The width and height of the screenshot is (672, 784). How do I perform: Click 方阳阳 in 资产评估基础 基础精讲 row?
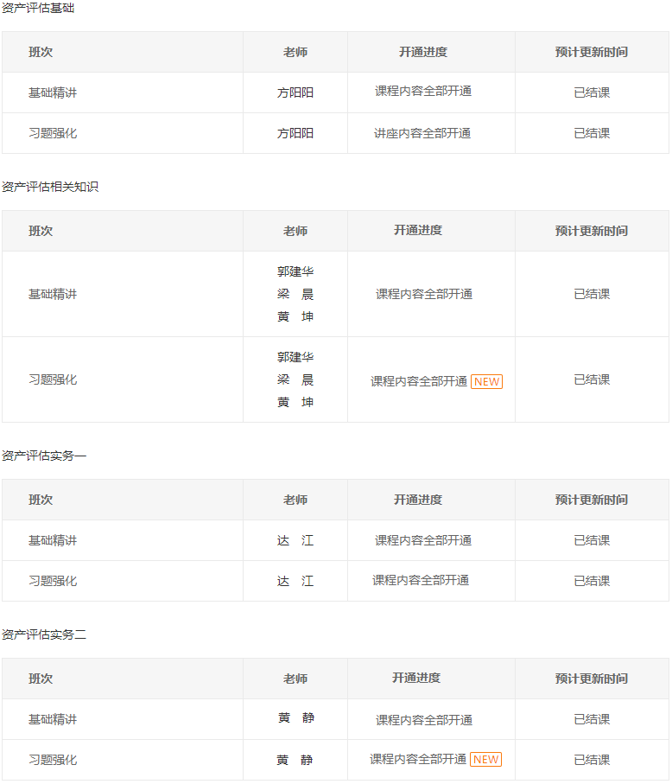click(x=295, y=92)
